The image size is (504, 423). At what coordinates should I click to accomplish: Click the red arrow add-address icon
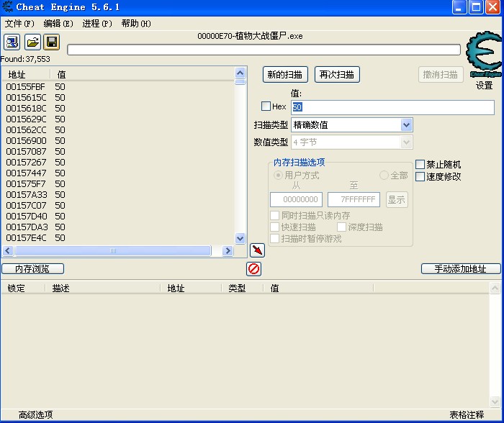257,250
